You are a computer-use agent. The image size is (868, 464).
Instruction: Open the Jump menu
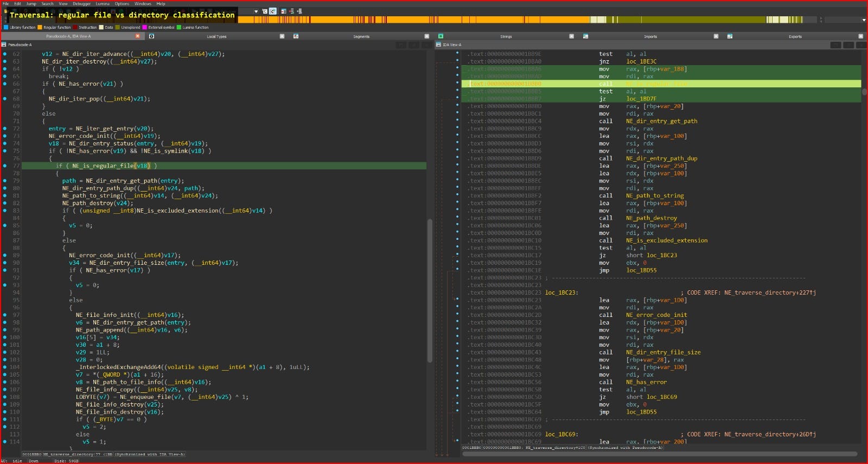click(x=31, y=3)
